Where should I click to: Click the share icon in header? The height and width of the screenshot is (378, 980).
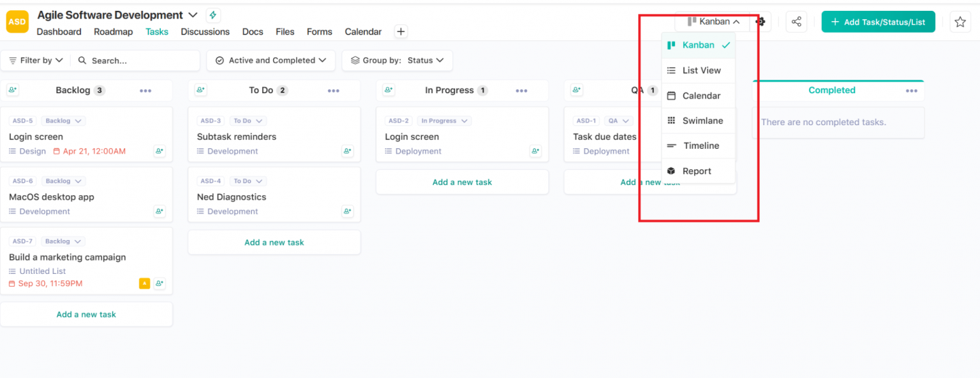(796, 22)
